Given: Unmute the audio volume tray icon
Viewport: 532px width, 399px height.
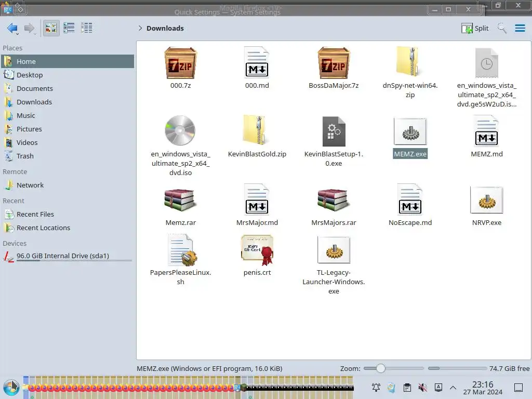Looking at the screenshot, I should click(423, 388).
